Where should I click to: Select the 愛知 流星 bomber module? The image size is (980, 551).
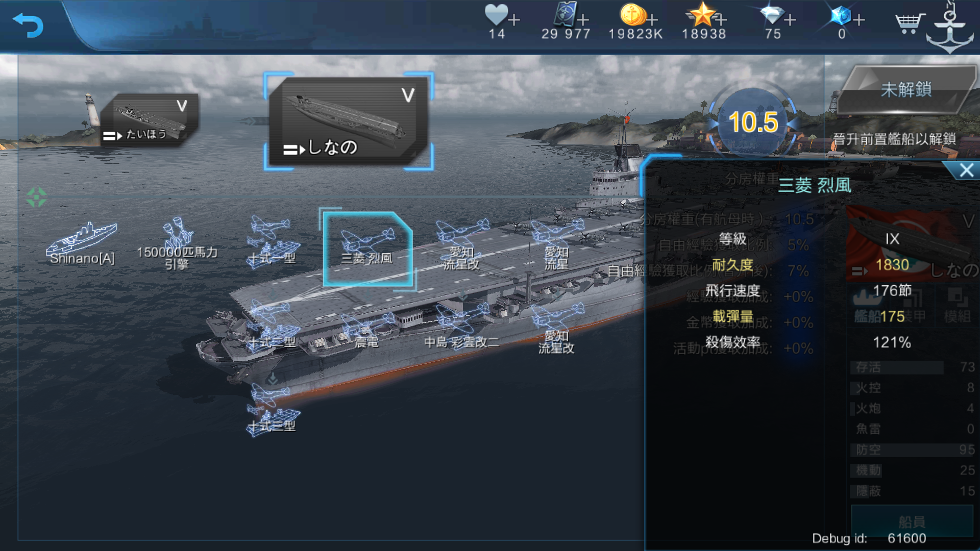click(x=556, y=244)
